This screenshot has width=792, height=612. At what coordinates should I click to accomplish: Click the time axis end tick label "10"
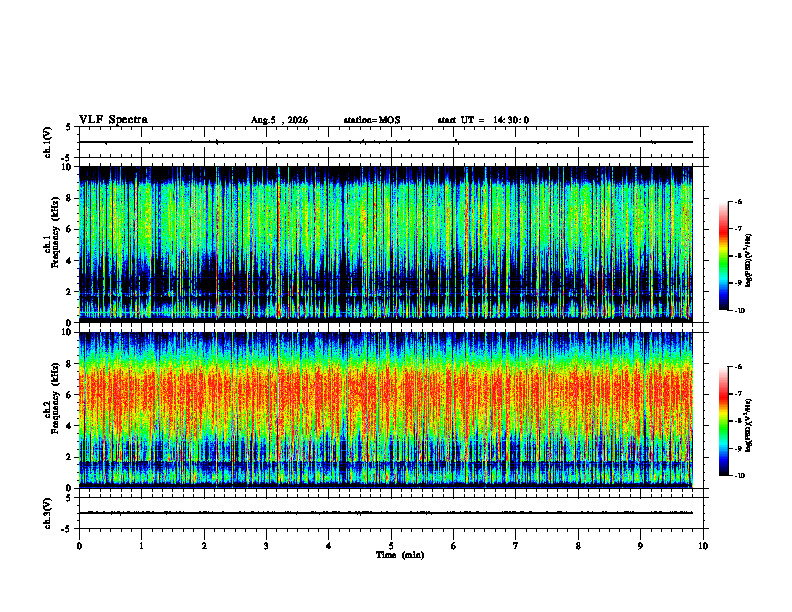(x=703, y=546)
